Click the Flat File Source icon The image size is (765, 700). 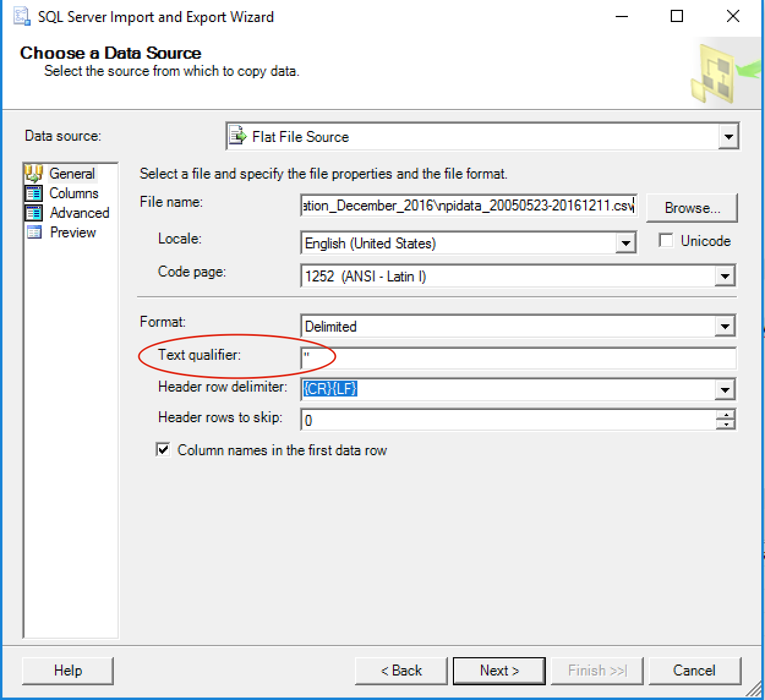tap(237, 136)
